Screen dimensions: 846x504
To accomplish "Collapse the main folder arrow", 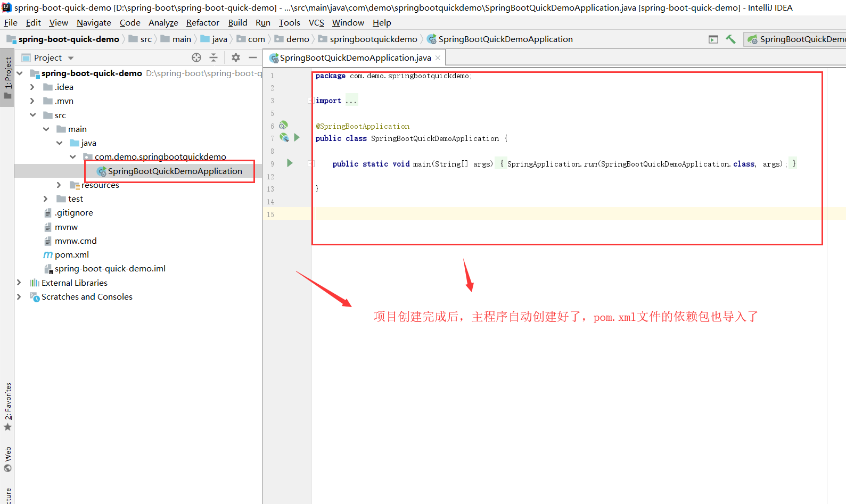I will [46, 129].
